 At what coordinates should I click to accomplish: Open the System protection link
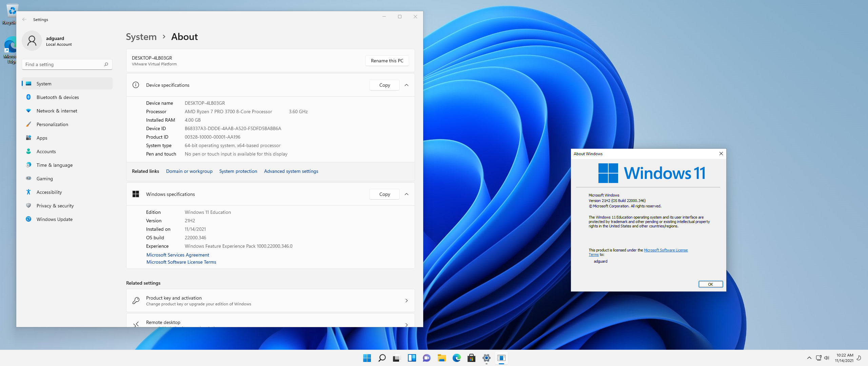point(238,171)
